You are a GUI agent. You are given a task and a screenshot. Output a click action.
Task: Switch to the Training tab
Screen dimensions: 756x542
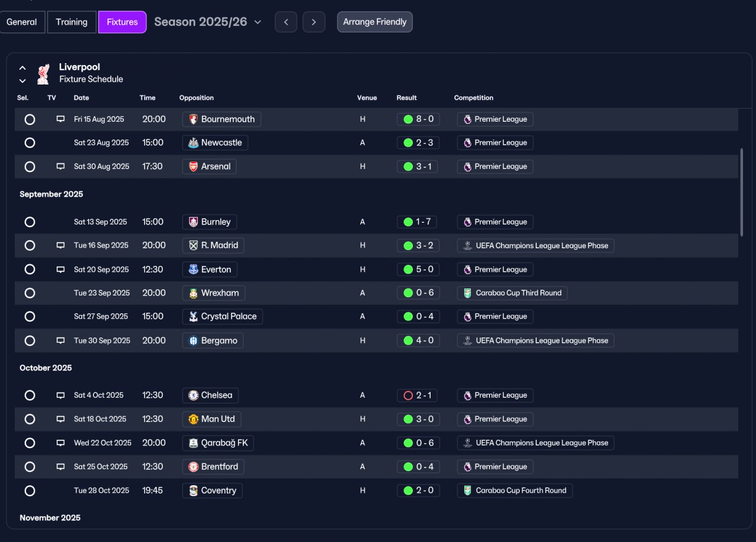coord(71,22)
